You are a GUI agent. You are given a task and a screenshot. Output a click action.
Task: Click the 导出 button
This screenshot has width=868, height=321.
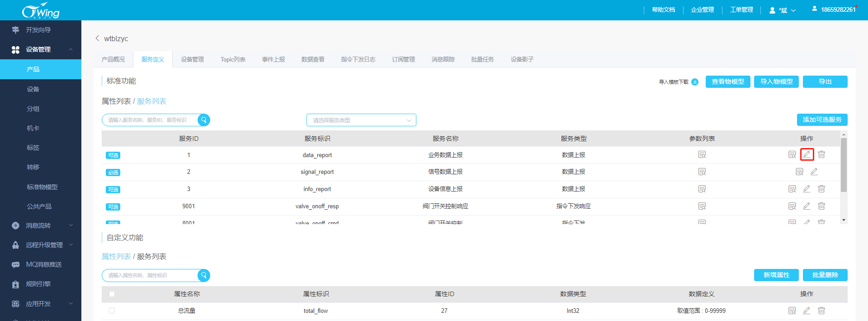pos(825,81)
